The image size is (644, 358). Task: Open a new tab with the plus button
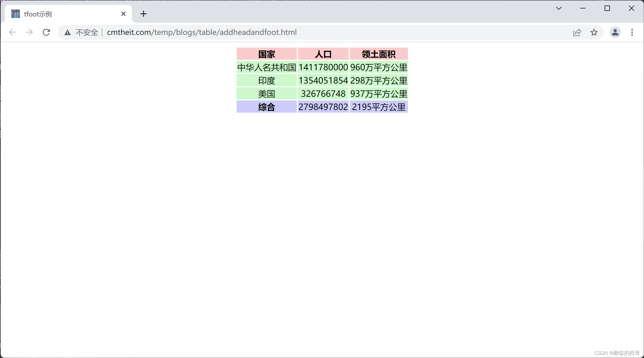[144, 14]
